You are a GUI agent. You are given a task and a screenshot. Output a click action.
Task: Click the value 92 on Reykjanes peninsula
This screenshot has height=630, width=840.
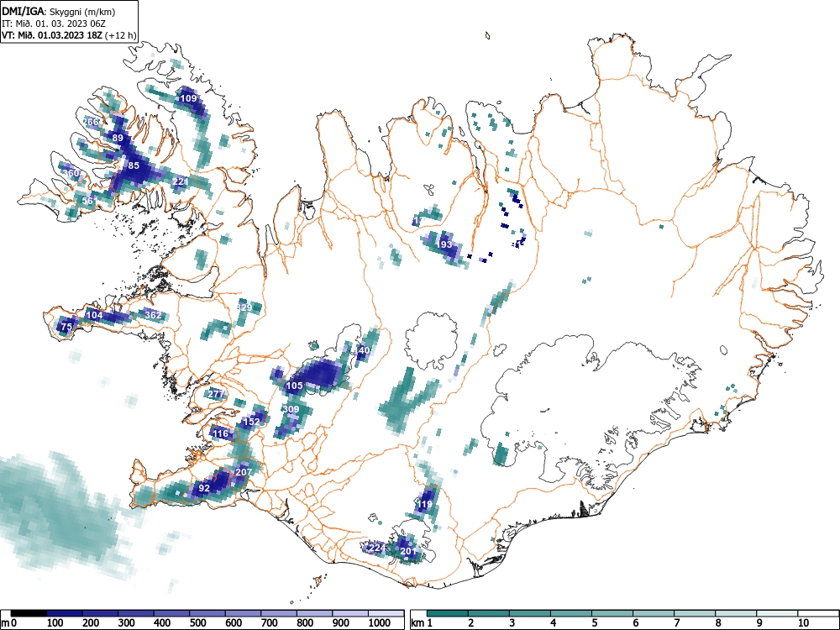click(204, 488)
